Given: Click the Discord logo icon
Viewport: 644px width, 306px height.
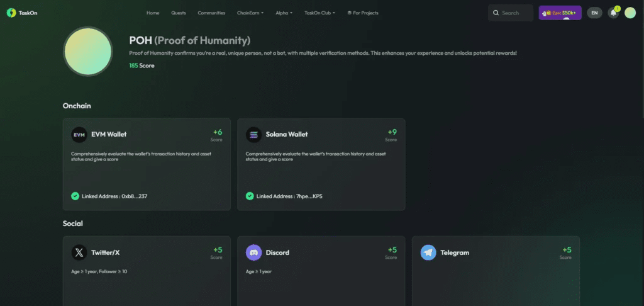Looking at the screenshot, I should pos(254,252).
